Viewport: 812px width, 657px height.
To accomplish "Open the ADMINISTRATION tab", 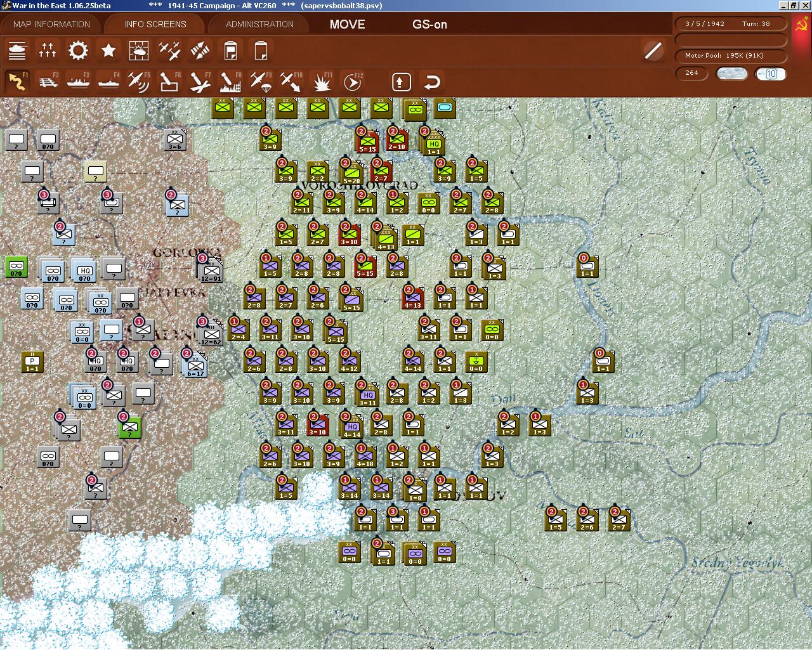I will click(x=259, y=24).
